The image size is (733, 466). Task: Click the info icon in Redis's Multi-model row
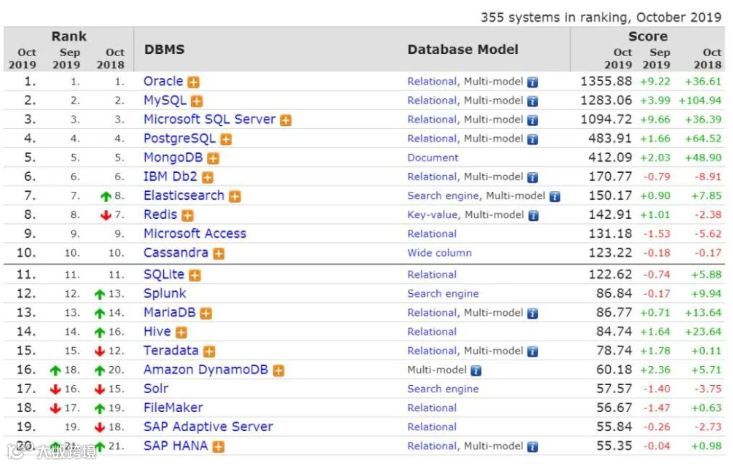click(x=533, y=215)
